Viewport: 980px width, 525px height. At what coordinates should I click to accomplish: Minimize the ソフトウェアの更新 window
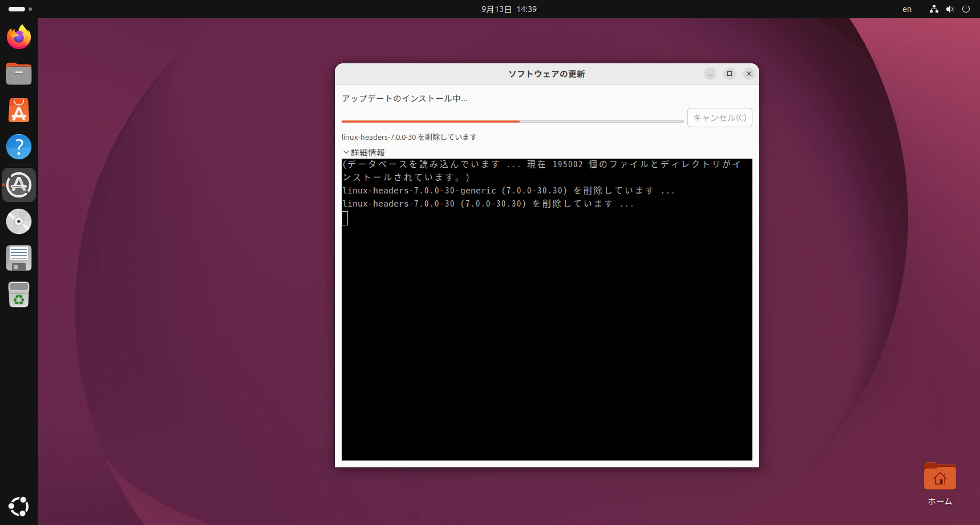pos(710,74)
